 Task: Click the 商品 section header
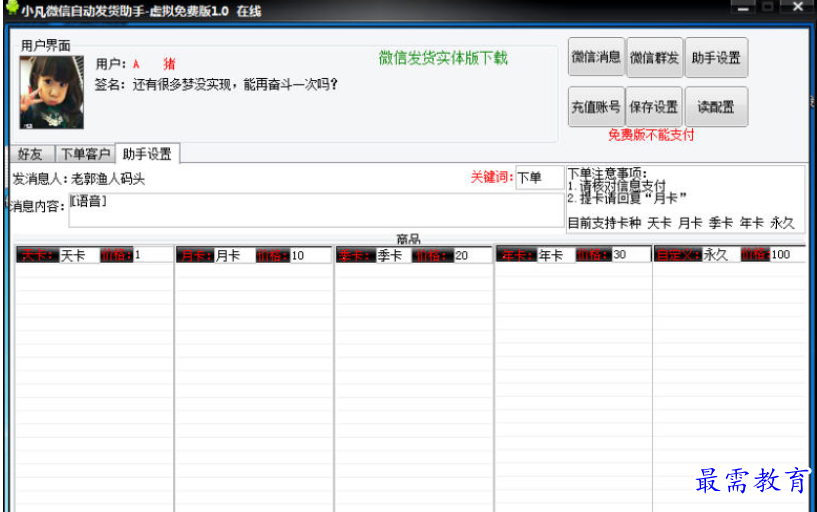(408, 239)
